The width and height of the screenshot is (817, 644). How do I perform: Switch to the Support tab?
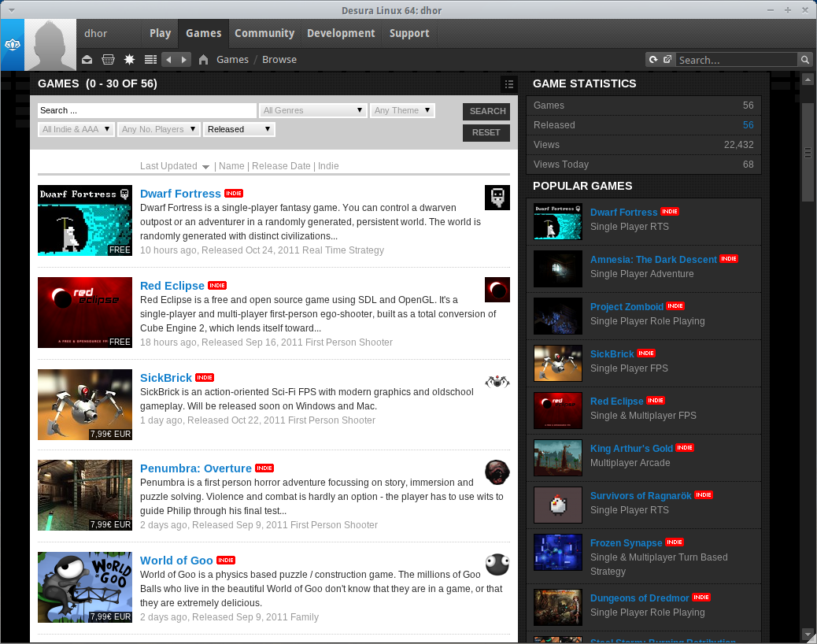coord(409,33)
